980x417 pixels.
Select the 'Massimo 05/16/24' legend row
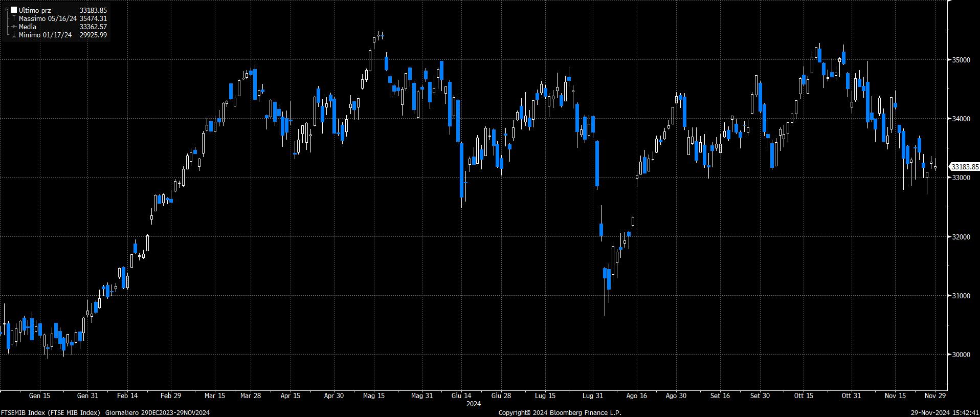[x=48, y=18]
